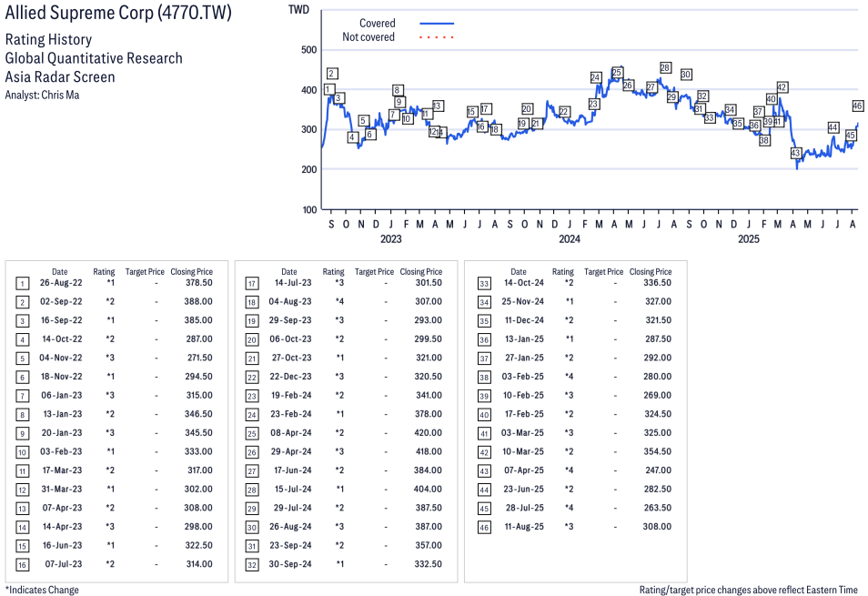Select the '2025' year label under the chart
Image resolution: width=868 pixels, height=596 pixels.
749,239
